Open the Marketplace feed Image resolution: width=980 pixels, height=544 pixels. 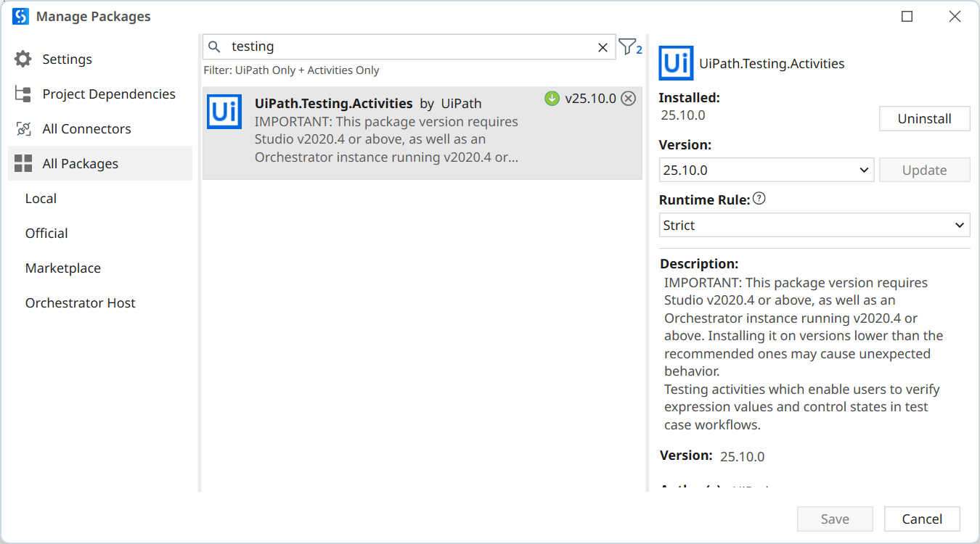click(63, 268)
